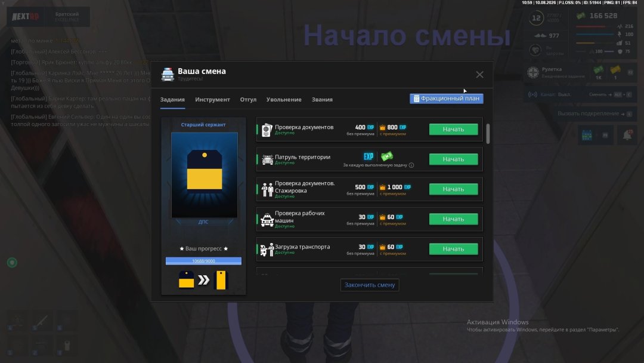Screen dimensions: 644x363
Task: Click the notification bell icon in HUD
Action: (x=627, y=136)
